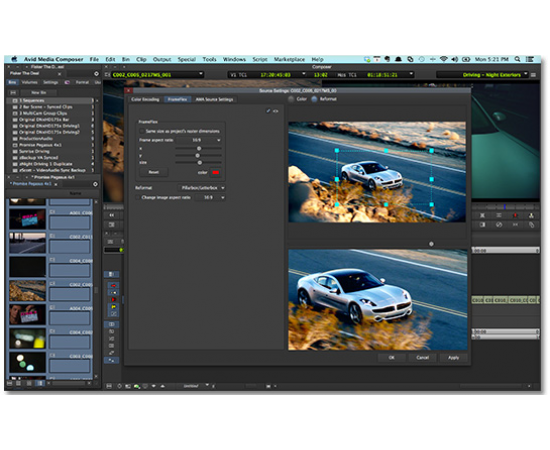Select the FrameFlex tab
This screenshot has width=550, height=450.
(x=177, y=99)
